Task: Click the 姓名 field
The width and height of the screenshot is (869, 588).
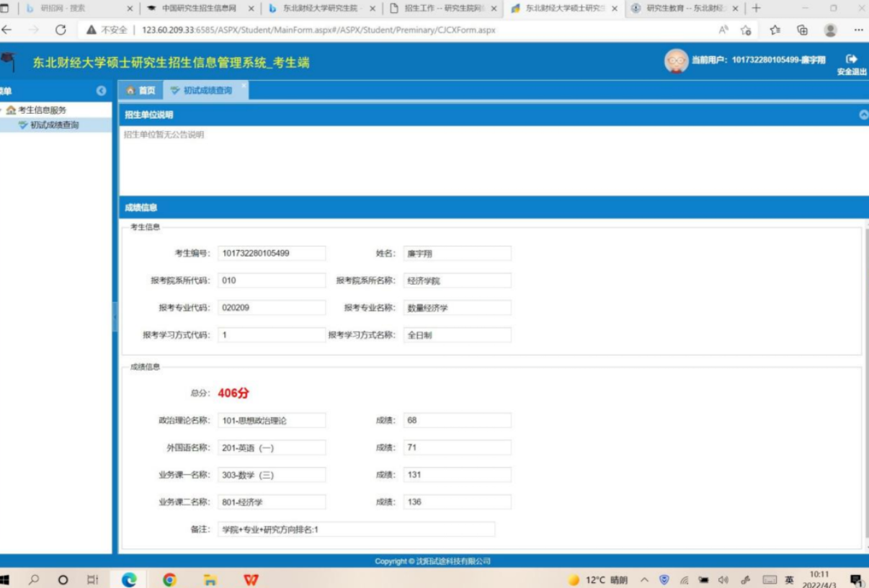Action: pyautogui.click(x=457, y=253)
